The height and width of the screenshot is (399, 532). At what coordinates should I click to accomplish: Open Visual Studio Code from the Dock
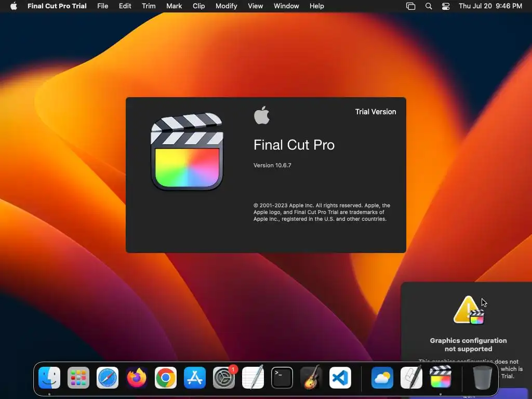(x=340, y=378)
